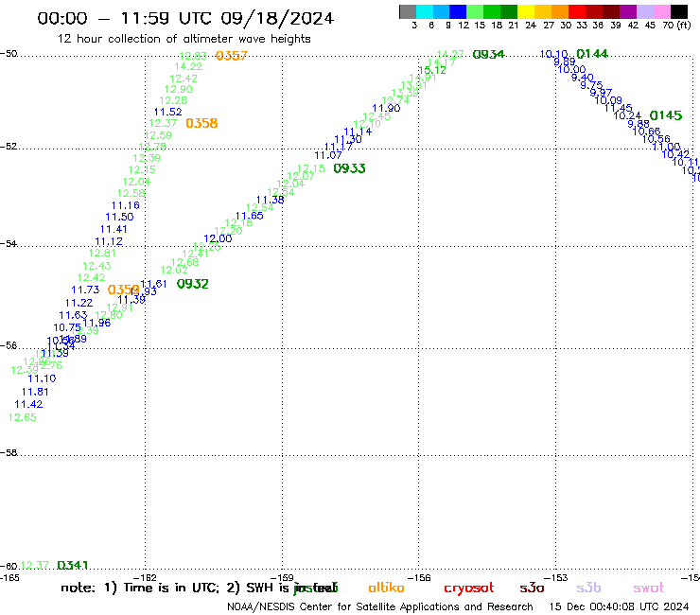Click the wave height value 12.43

(x=96, y=266)
